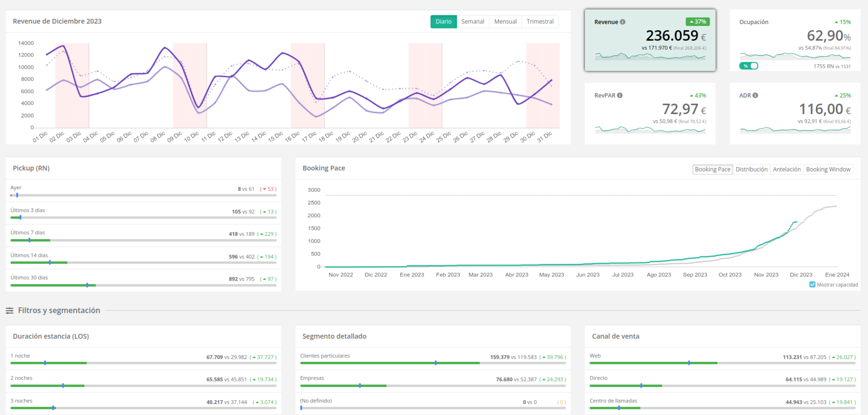Click the Ayer pickup progress bar
The image size is (868, 415).
[143, 195]
